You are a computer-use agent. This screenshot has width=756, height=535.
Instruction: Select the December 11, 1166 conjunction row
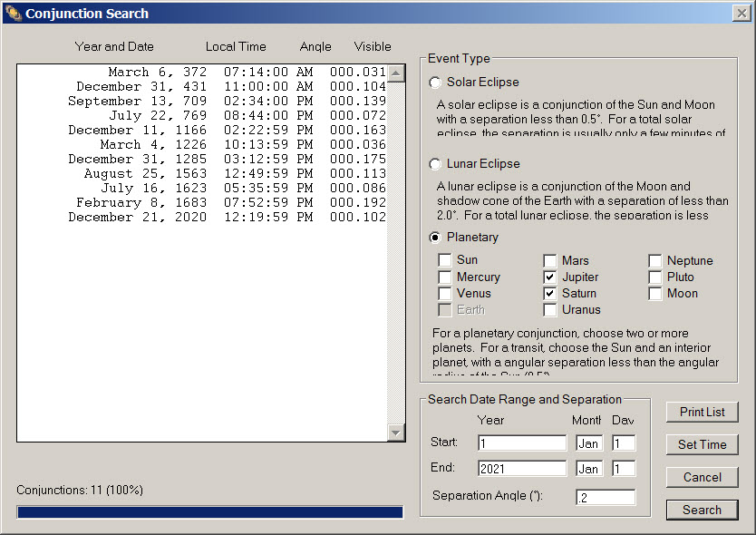click(x=202, y=130)
